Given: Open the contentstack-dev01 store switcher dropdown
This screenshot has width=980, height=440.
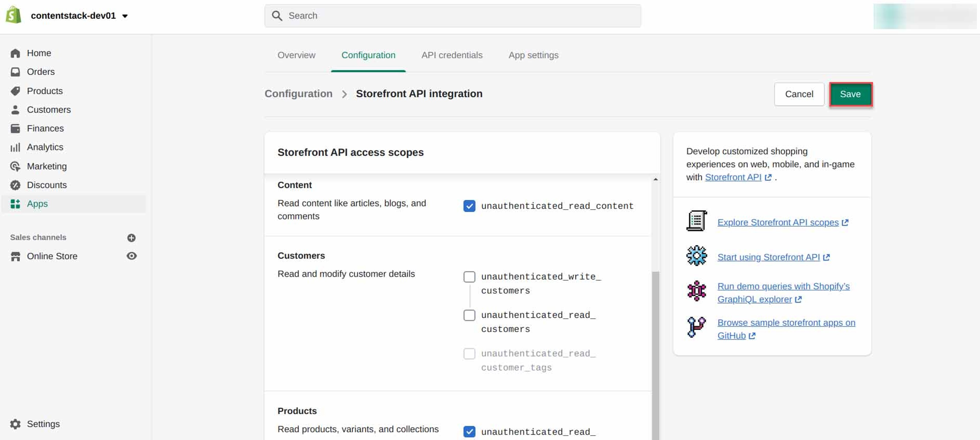Looking at the screenshot, I should click(79, 16).
